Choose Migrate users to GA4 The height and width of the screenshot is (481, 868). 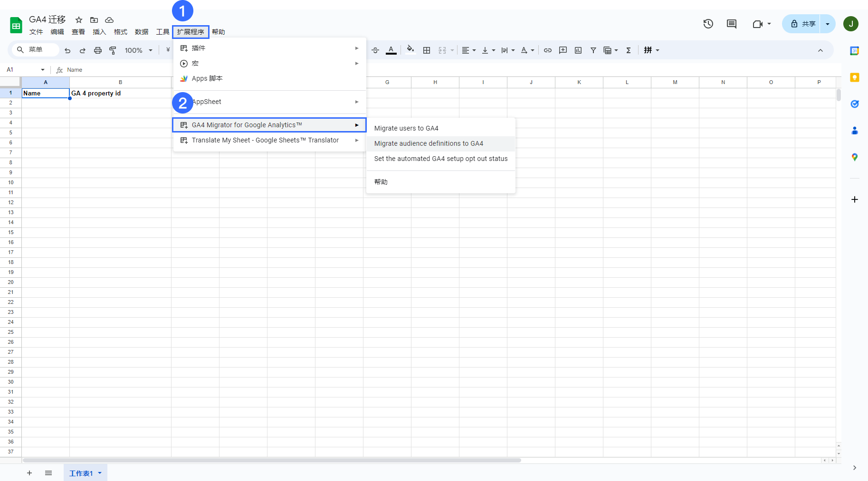coord(441,128)
